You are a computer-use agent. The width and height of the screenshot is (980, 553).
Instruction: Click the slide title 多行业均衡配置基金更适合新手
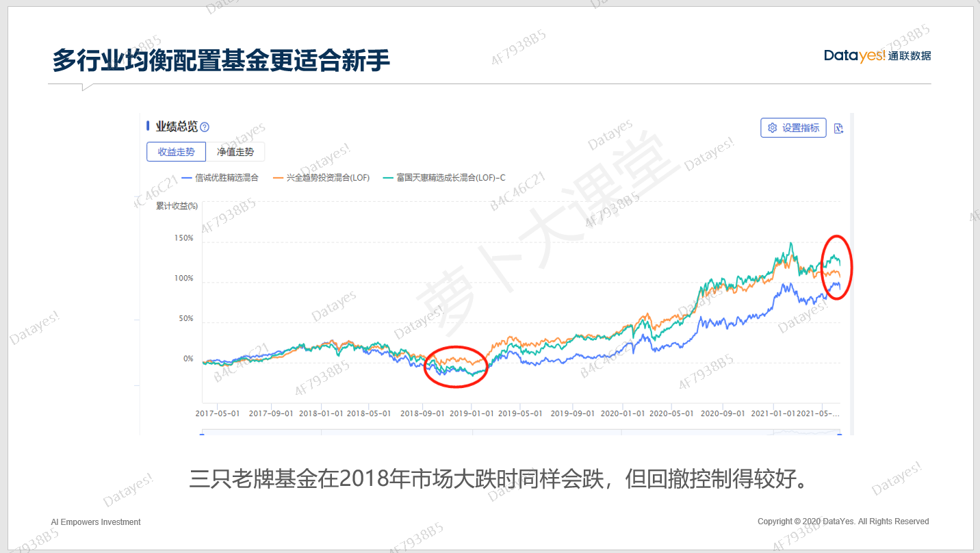pyautogui.click(x=221, y=60)
